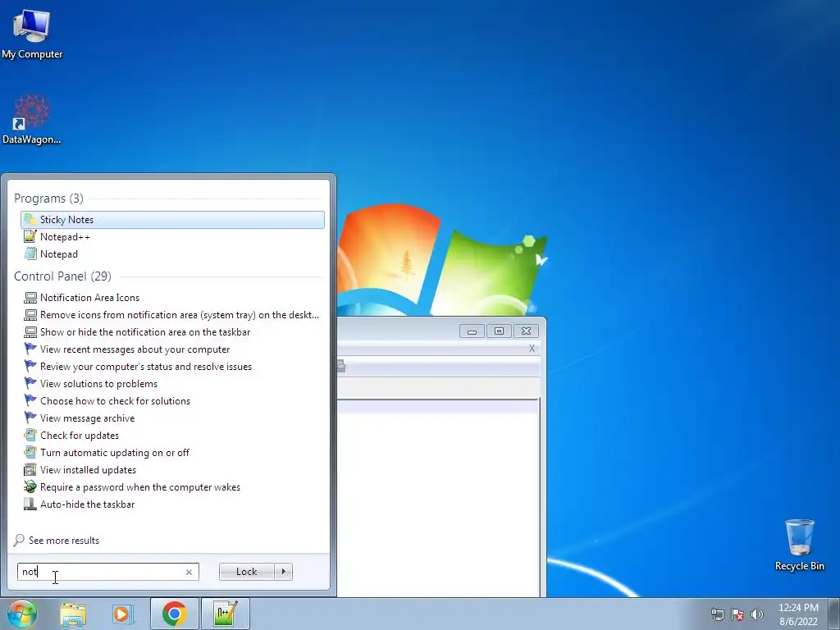This screenshot has width=840, height=630.
Task: Open Notification Area Icons control panel item
Action: (172, 297)
